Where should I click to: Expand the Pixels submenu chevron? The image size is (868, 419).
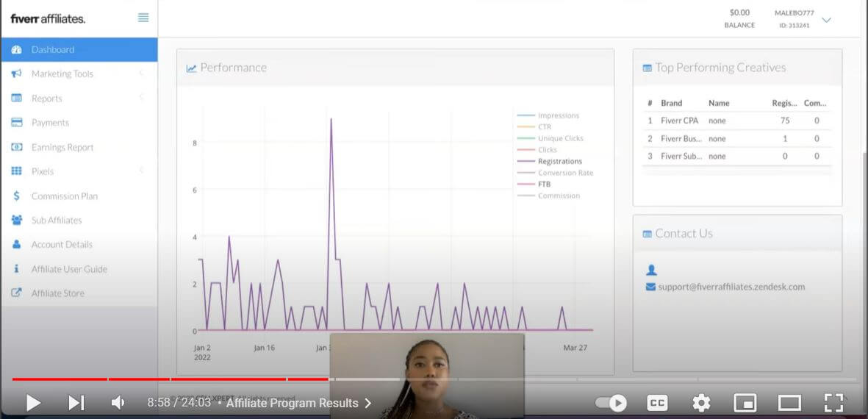(x=142, y=171)
